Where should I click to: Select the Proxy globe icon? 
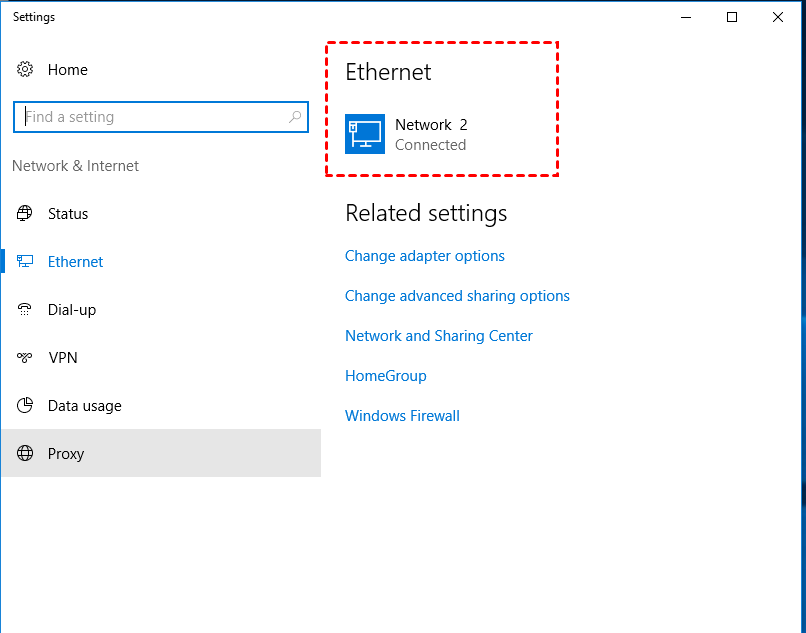point(25,454)
